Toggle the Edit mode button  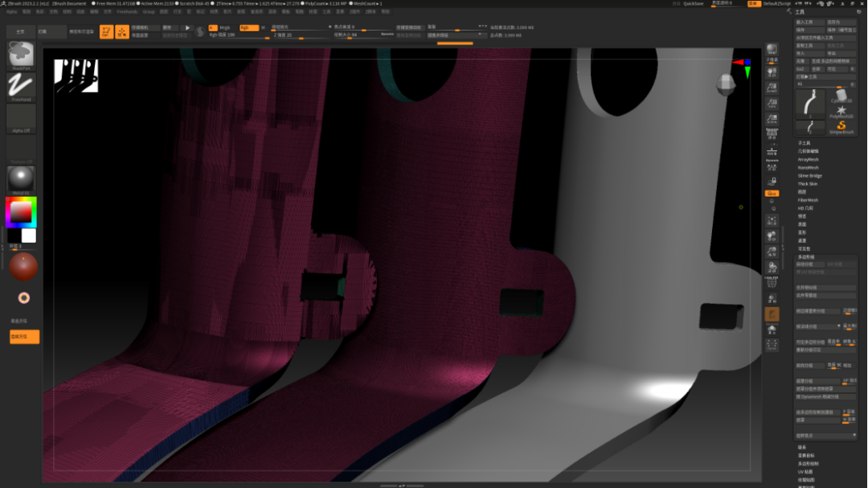106,31
